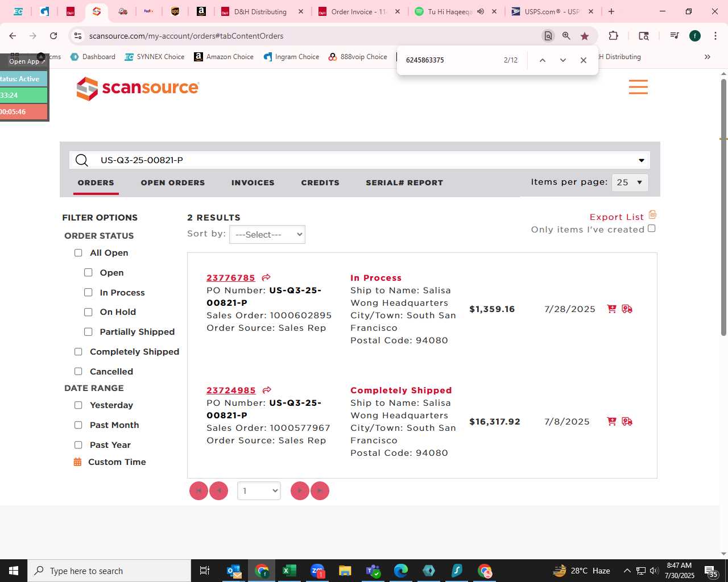Switch to the ORDERS tab
The height and width of the screenshot is (582, 728).
(x=96, y=182)
